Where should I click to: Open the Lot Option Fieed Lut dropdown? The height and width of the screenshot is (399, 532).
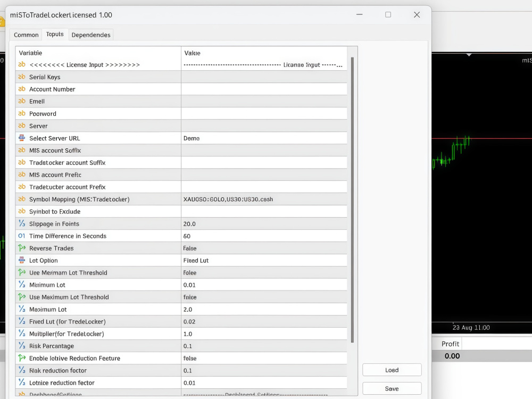pyautogui.click(x=264, y=260)
